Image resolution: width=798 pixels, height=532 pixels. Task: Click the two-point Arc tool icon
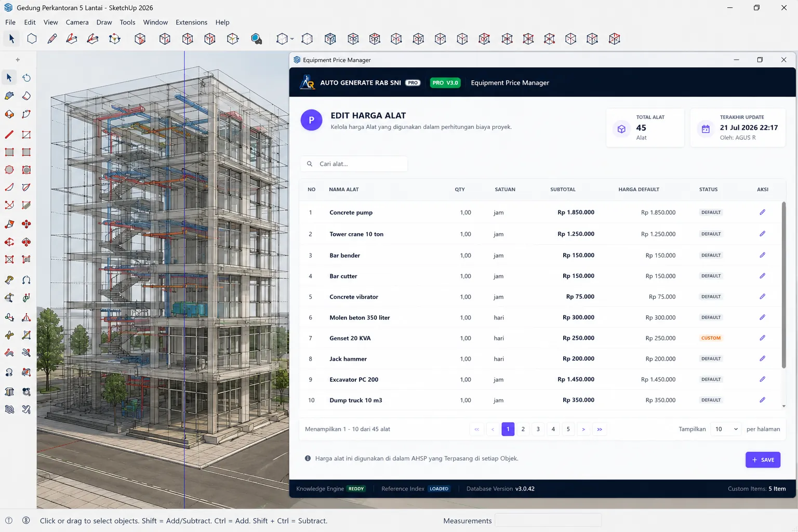point(9,187)
